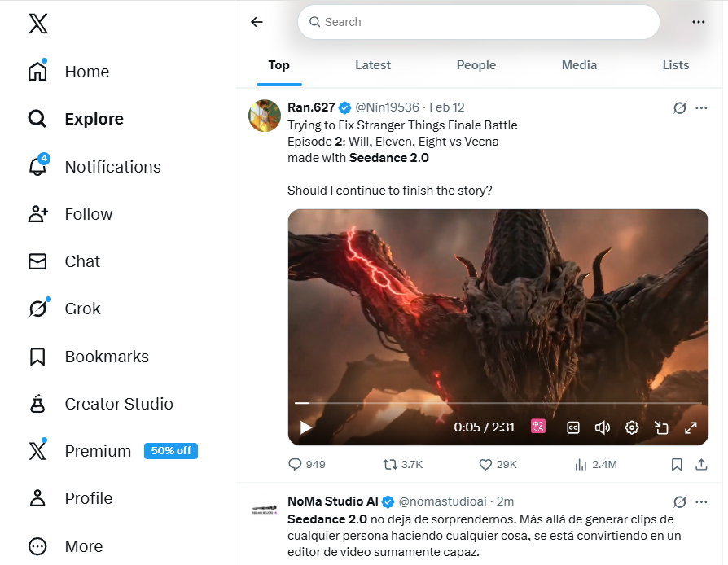Enable picture-in-picture mode on video
This screenshot has height=565, width=728.
coord(661,427)
